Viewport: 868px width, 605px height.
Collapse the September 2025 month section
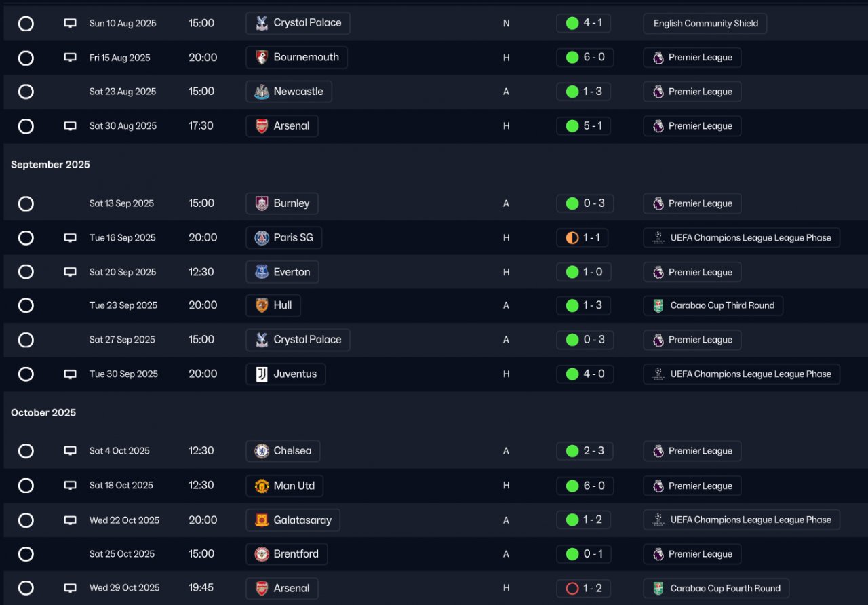[50, 165]
